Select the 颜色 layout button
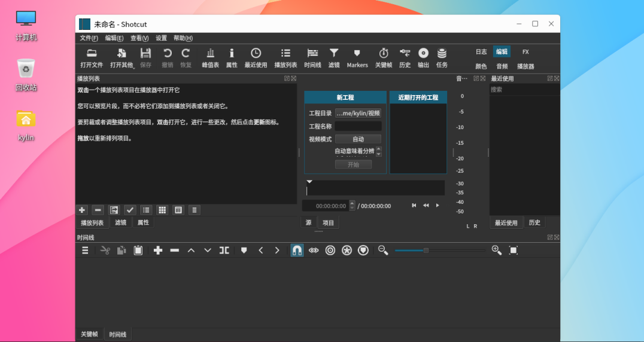The height and width of the screenshot is (342, 644). point(481,66)
